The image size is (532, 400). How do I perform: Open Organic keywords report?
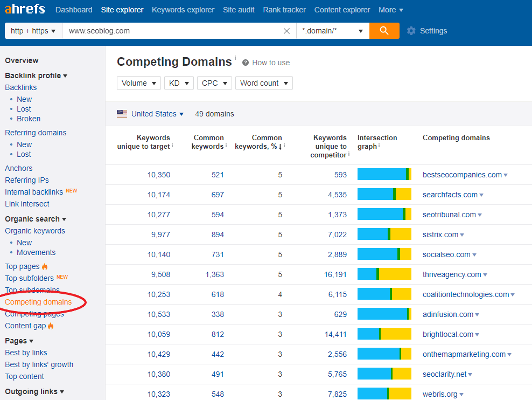tap(35, 231)
